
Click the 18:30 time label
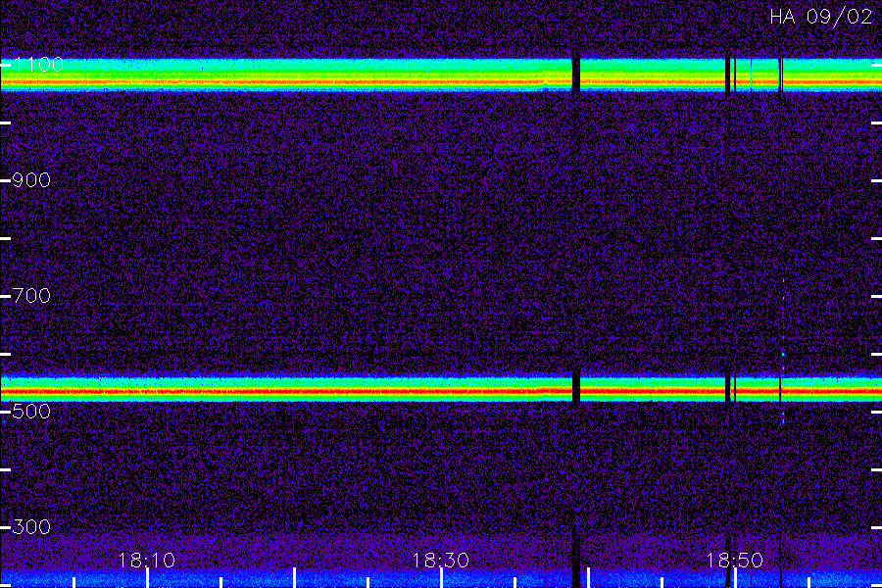coord(440,561)
